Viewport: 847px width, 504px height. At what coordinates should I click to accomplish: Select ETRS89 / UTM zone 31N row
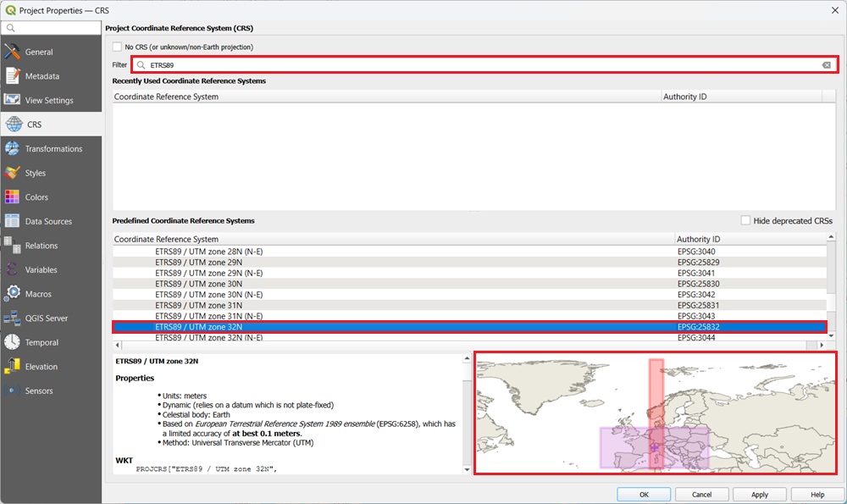199,305
